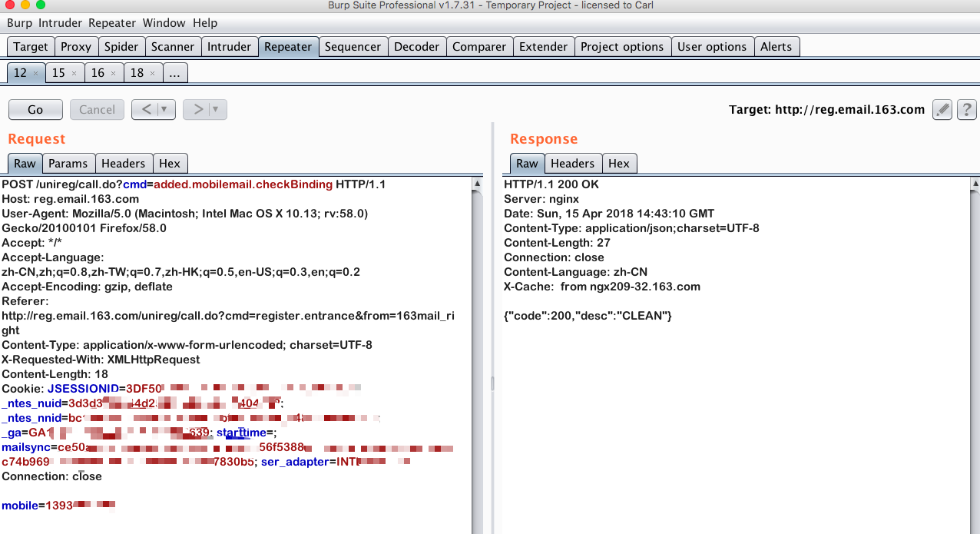The height and width of the screenshot is (534, 980).
Task: Go back in request history
Action: [x=144, y=110]
